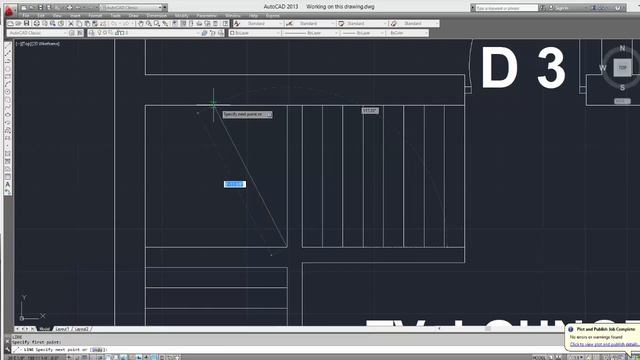Viewport: 640px width, 360px height.
Task: Click the Match Properties icon
Action: (94, 24)
